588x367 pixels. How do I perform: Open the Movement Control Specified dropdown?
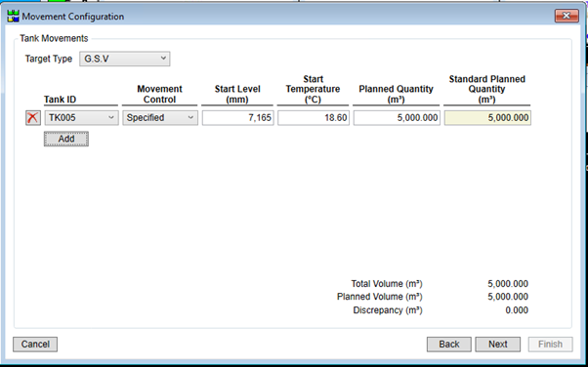(160, 118)
